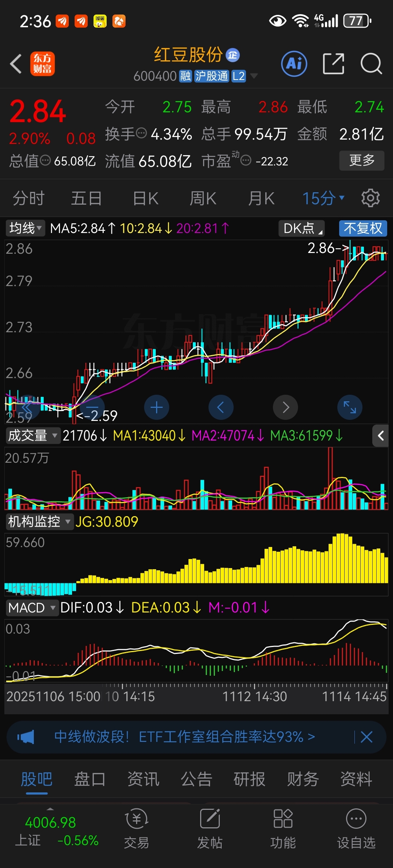
Task: Expand the 上证 index bar
Action: tap(50, 808)
